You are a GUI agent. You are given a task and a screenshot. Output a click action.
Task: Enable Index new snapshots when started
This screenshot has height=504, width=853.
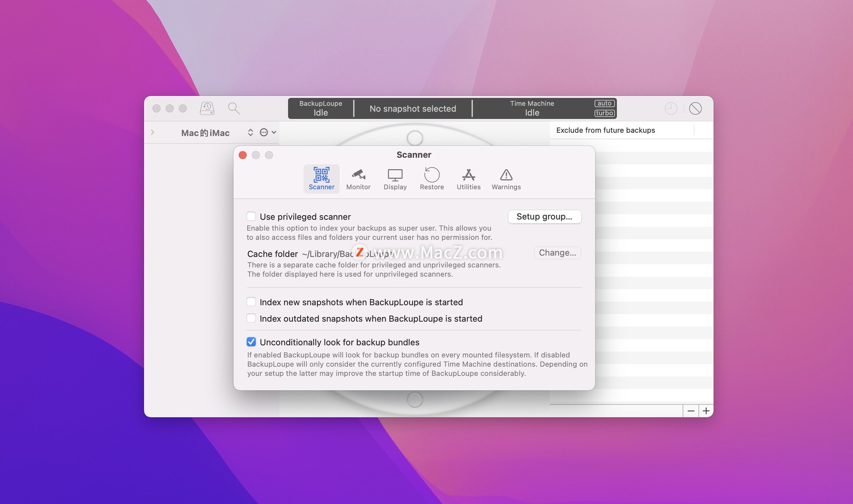(251, 302)
